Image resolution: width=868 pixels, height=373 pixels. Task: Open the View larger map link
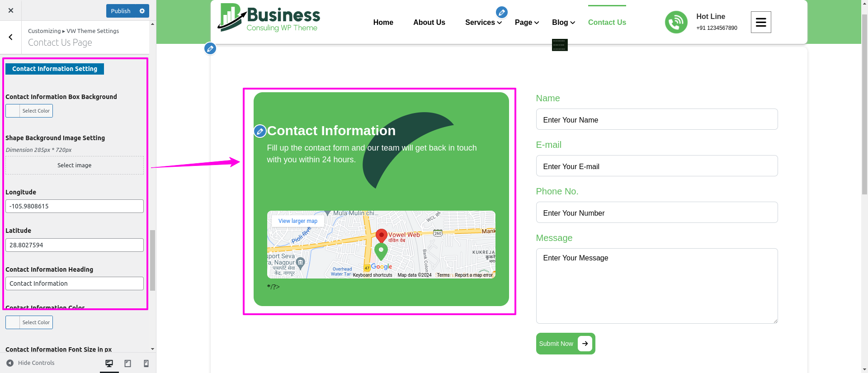pyautogui.click(x=297, y=221)
